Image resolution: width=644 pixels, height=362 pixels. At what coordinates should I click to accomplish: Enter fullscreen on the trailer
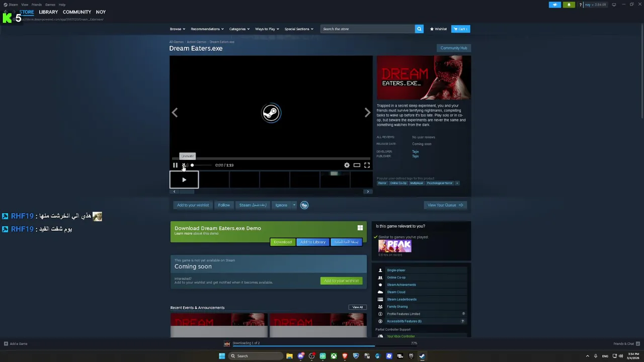(x=367, y=165)
